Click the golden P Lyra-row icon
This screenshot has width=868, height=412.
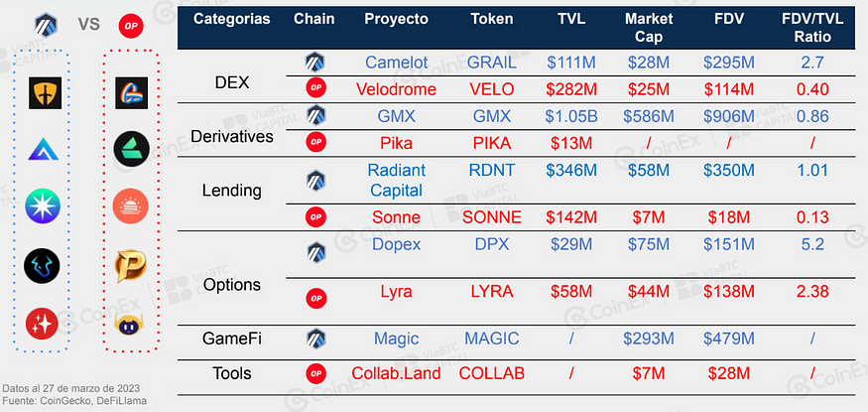(x=131, y=267)
